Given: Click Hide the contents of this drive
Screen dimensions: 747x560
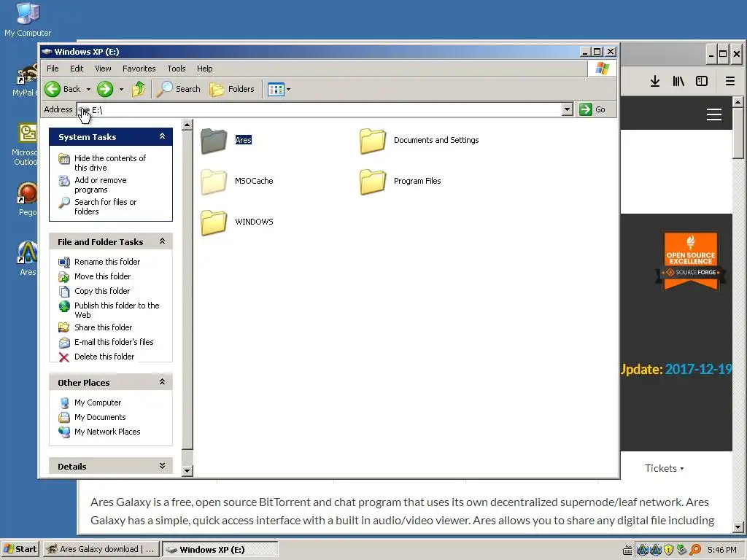Looking at the screenshot, I should 110,163.
